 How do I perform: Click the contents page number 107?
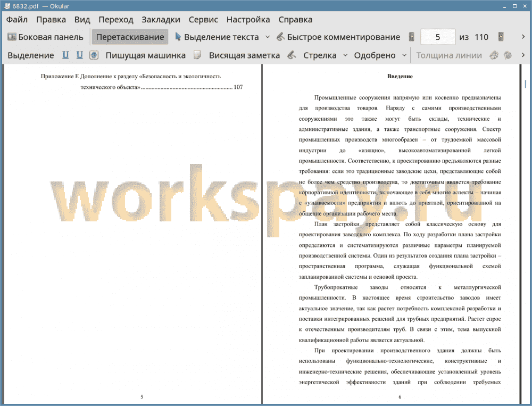pos(238,87)
